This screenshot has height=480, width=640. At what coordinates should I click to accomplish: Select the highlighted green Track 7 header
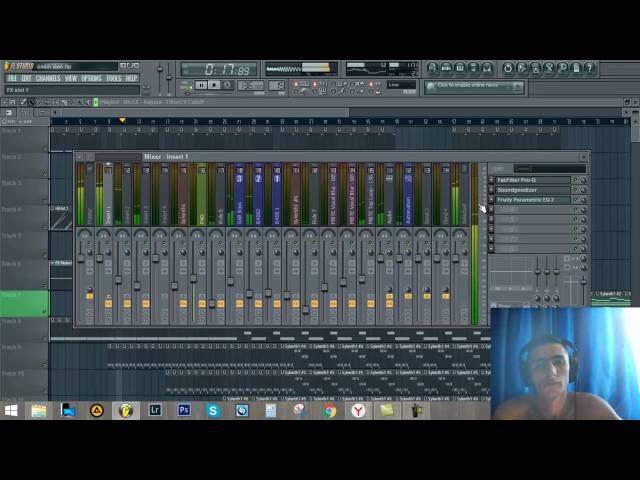[24, 304]
